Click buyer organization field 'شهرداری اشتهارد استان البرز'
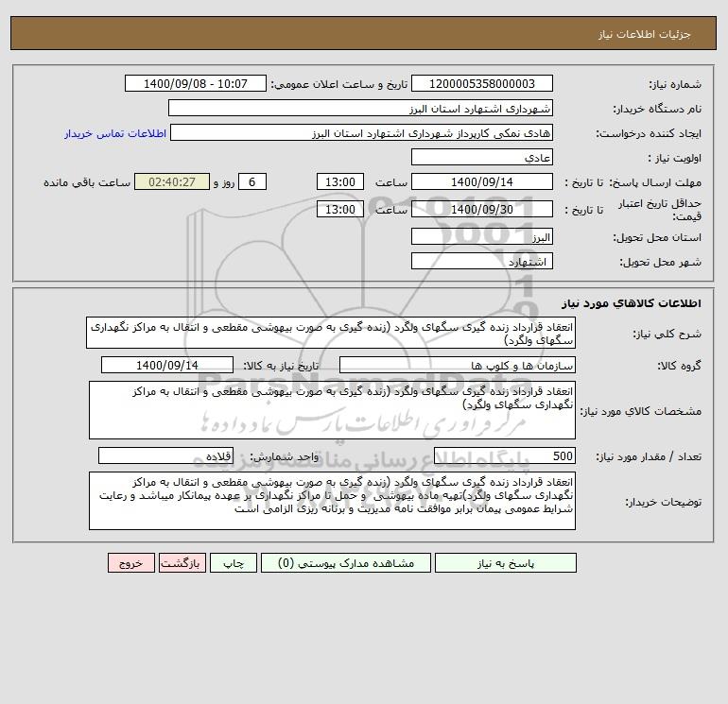The height and width of the screenshot is (704, 728). (360, 108)
